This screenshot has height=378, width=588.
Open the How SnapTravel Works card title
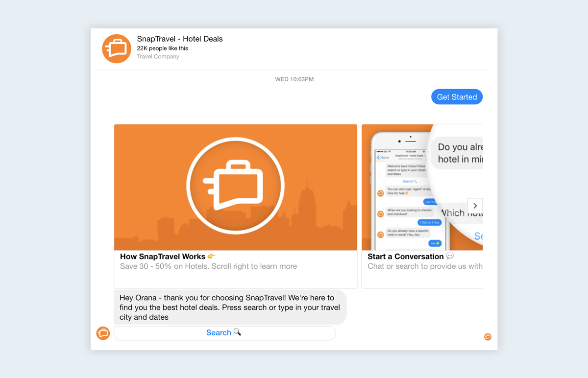coord(163,257)
